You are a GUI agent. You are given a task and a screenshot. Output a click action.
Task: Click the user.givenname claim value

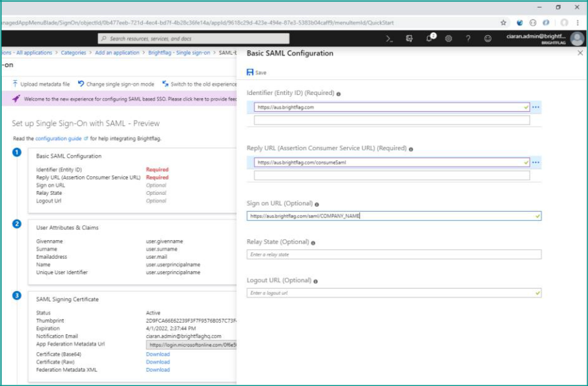pyautogui.click(x=165, y=241)
